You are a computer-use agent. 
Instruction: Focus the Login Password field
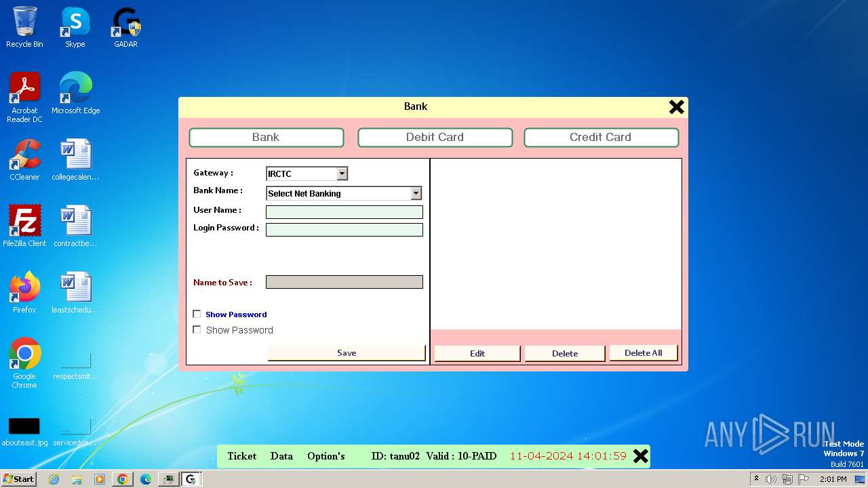pos(344,230)
